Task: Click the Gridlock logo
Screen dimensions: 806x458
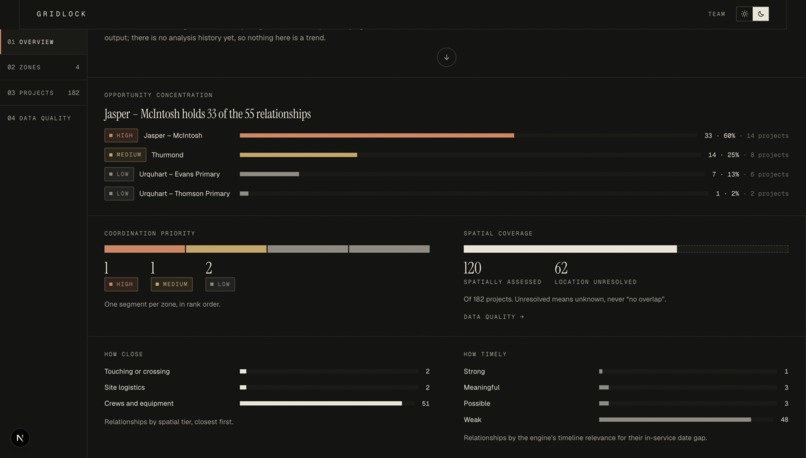Action: point(62,14)
